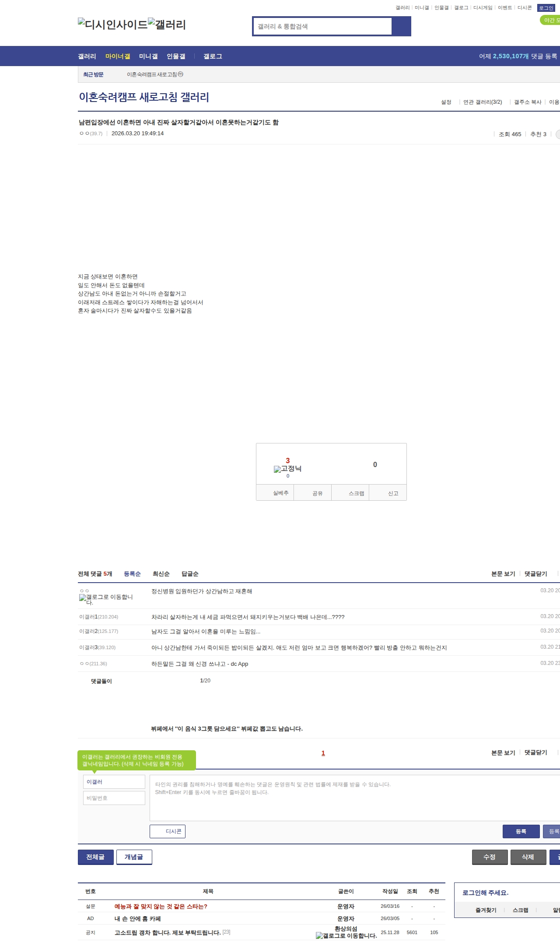Sort comments by 최신순
The height and width of the screenshot is (942, 560).
161,574
